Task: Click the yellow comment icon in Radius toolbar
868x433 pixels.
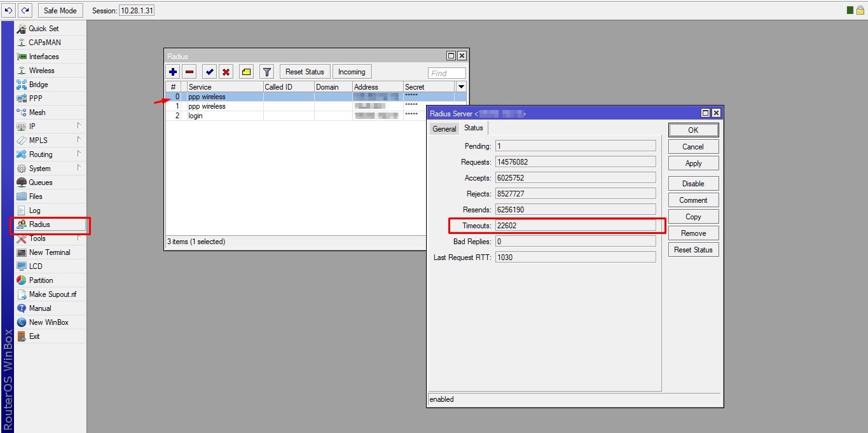Action: (x=247, y=72)
